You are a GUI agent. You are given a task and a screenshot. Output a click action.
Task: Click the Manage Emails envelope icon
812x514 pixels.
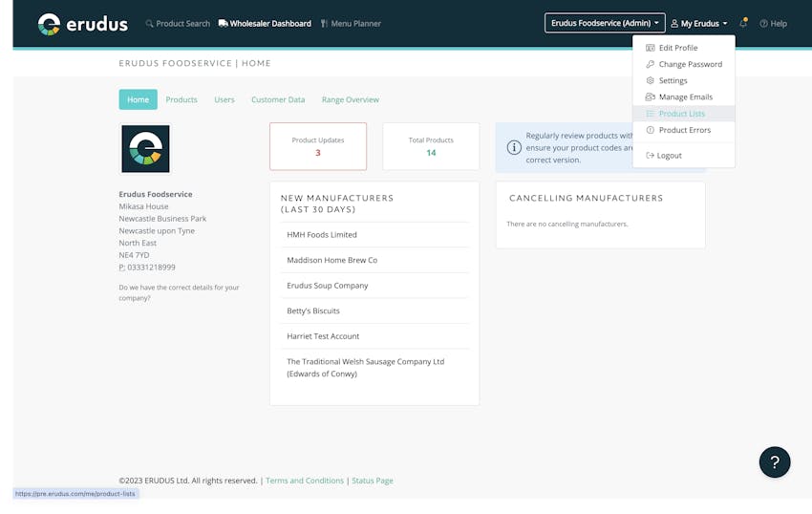pyautogui.click(x=650, y=96)
